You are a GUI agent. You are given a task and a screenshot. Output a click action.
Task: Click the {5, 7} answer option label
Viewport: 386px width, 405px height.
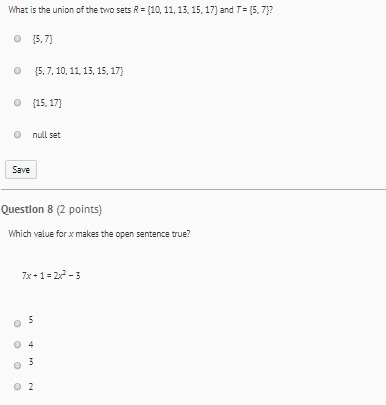click(x=42, y=39)
